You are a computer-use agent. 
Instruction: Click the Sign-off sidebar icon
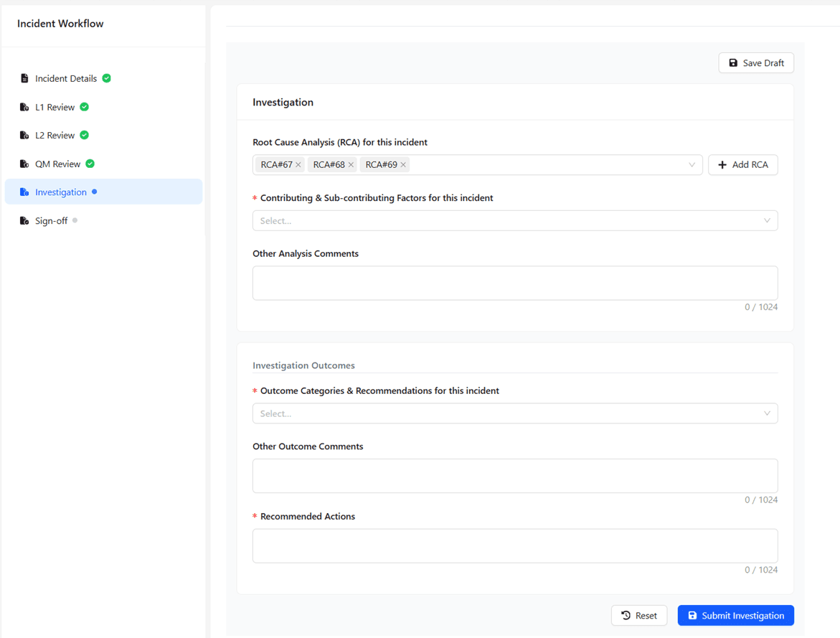click(24, 221)
